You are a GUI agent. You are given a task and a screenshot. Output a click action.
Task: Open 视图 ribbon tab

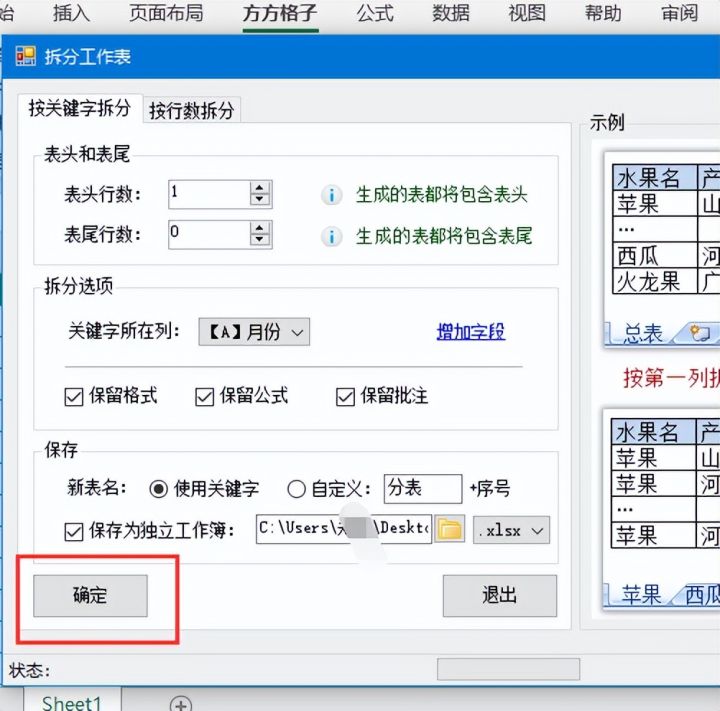coord(527,13)
